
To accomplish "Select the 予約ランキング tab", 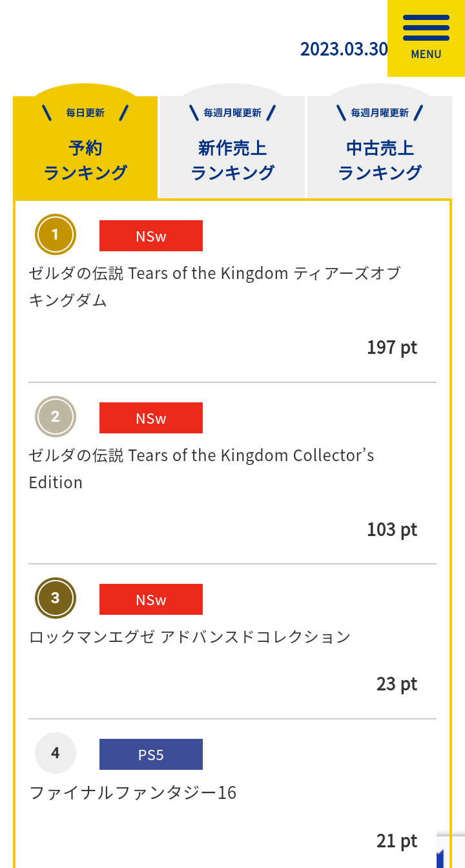I will (85, 148).
